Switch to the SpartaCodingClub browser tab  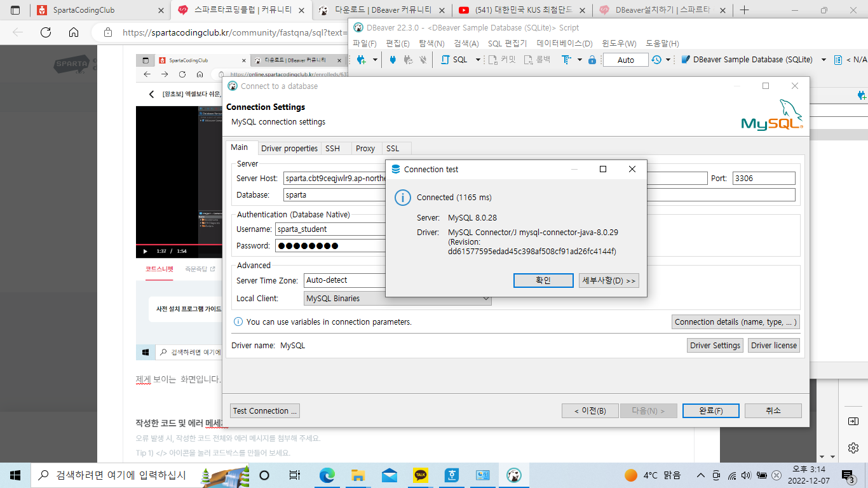(x=100, y=10)
